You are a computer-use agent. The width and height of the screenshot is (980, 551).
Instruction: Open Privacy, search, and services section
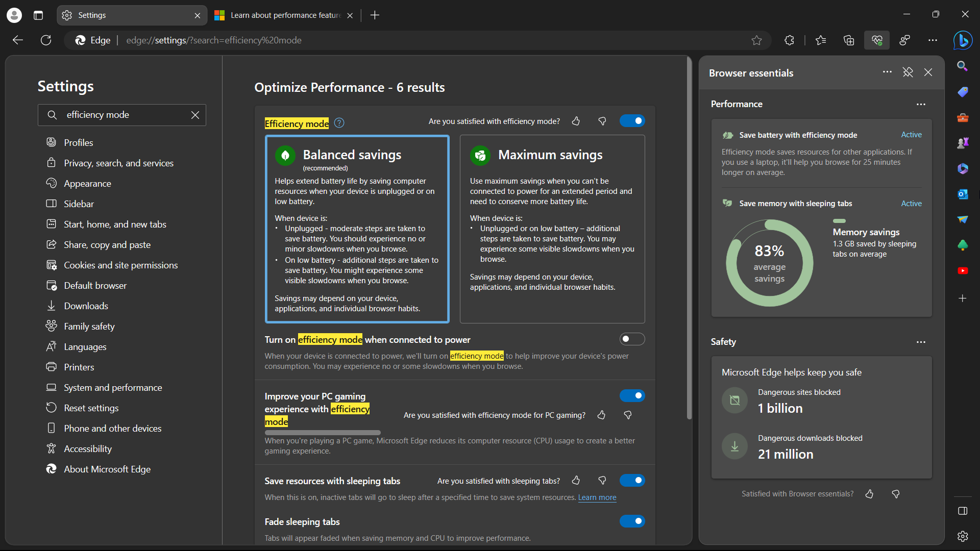(x=118, y=163)
